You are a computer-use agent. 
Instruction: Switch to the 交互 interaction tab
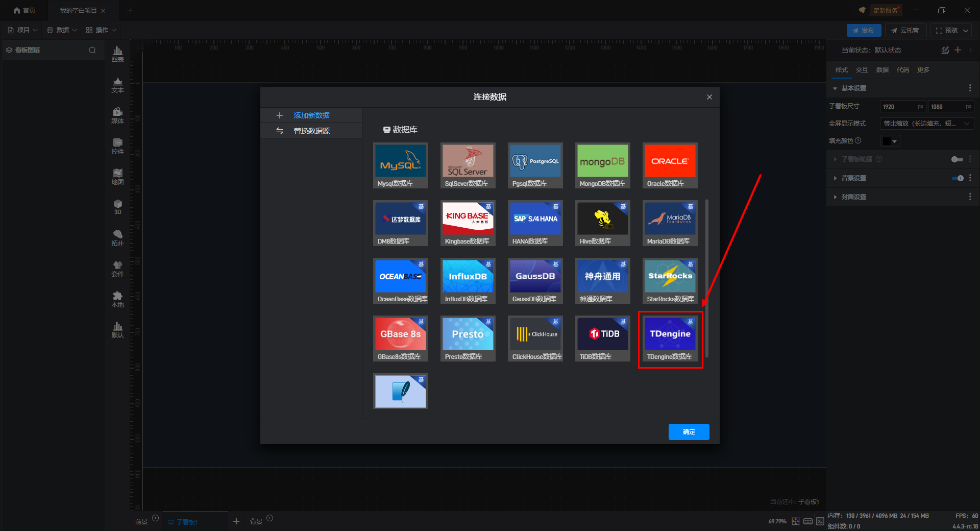[x=862, y=70]
